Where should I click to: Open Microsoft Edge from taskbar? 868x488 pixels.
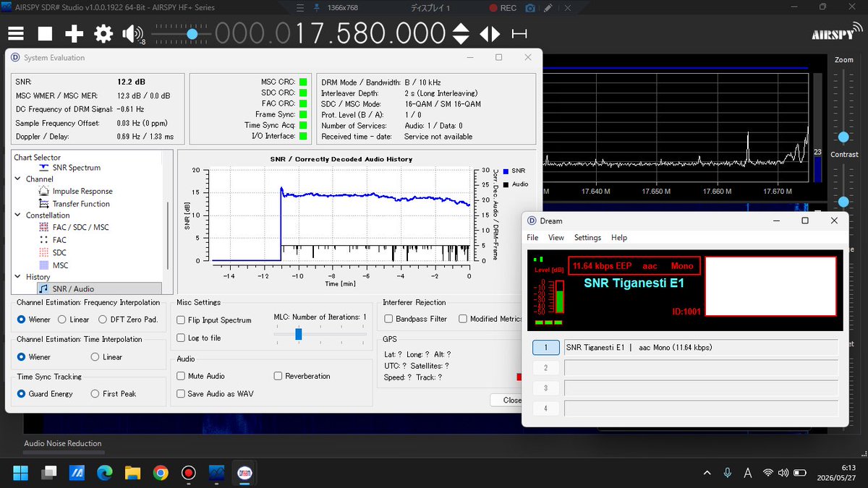pos(105,473)
